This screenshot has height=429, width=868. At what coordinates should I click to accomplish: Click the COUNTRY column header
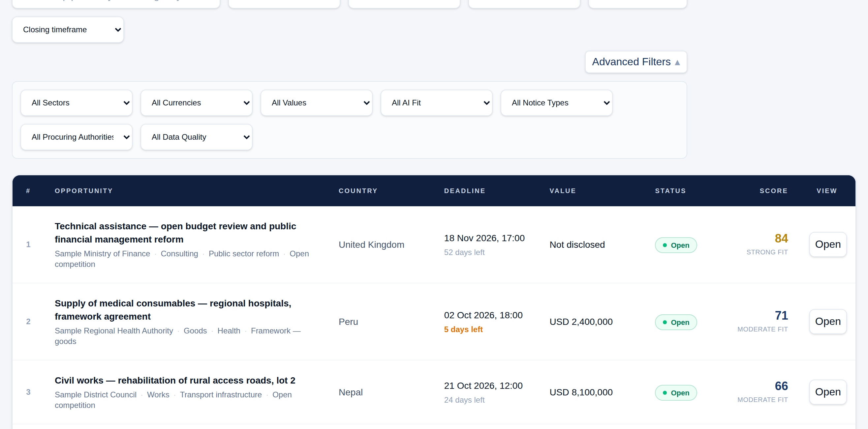(358, 191)
